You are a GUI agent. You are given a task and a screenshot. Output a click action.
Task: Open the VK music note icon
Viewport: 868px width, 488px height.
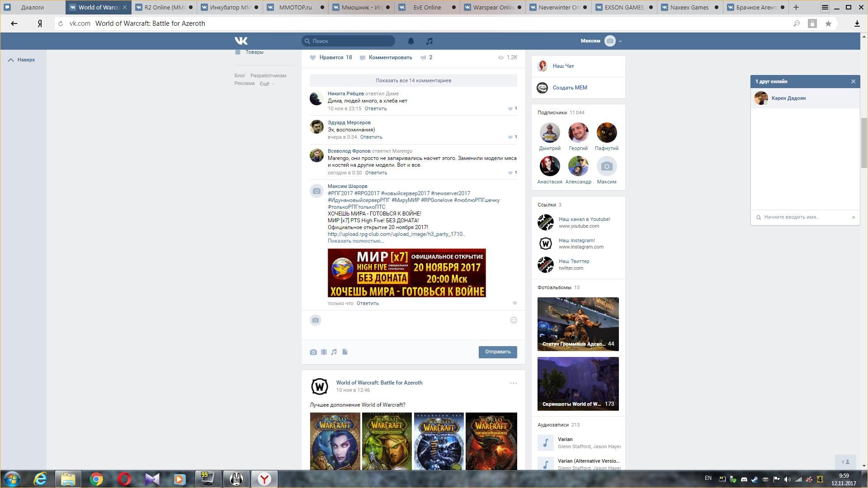[x=429, y=41]
